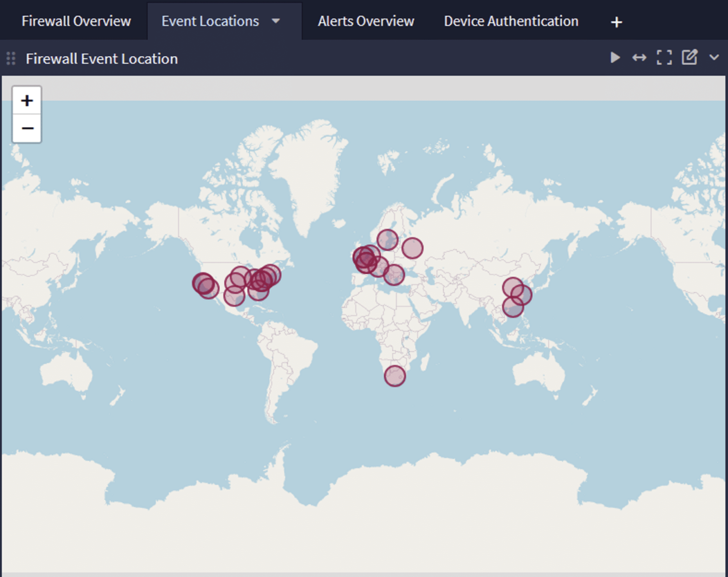Zoom in on the map
Viewport: 728px width, 577px height.
(27, 100)
